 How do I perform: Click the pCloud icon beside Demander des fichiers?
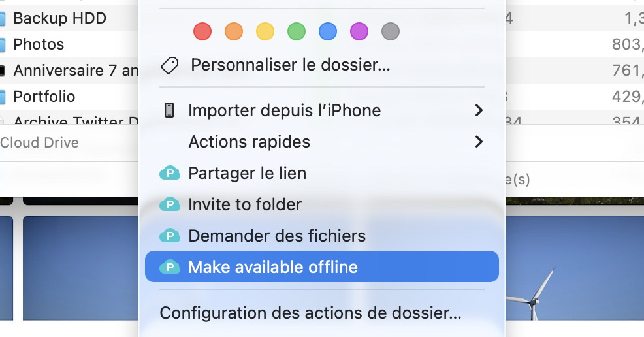coord(170,236)
